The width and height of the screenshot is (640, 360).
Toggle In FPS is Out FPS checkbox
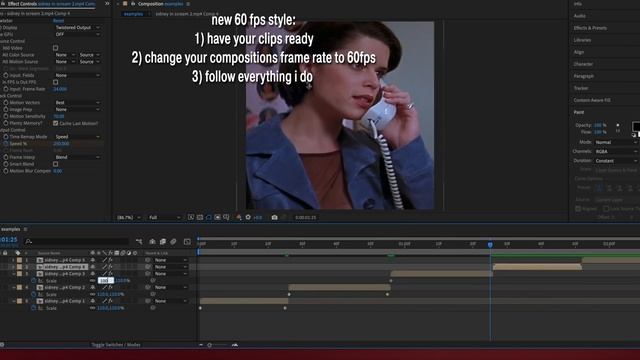point(56,82)
